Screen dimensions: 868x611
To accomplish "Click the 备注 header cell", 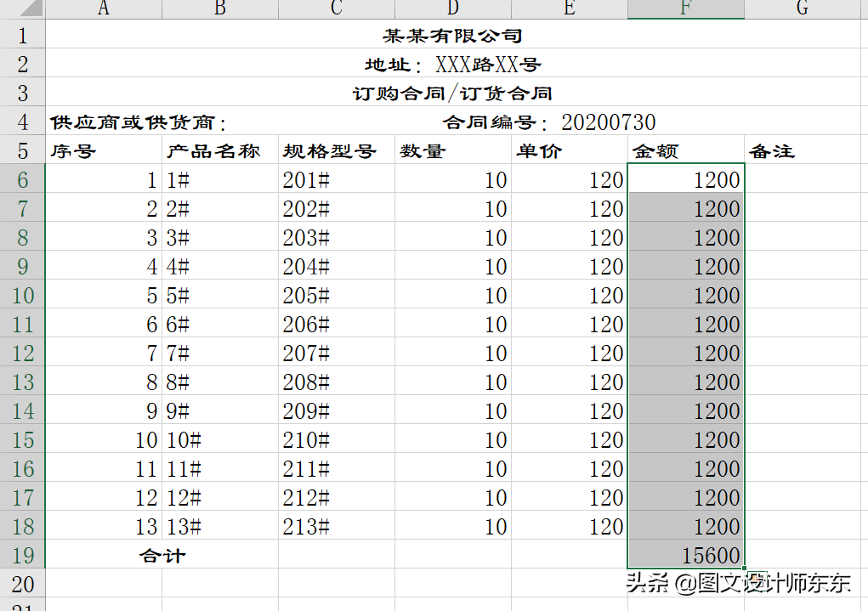I will point(803,150).
